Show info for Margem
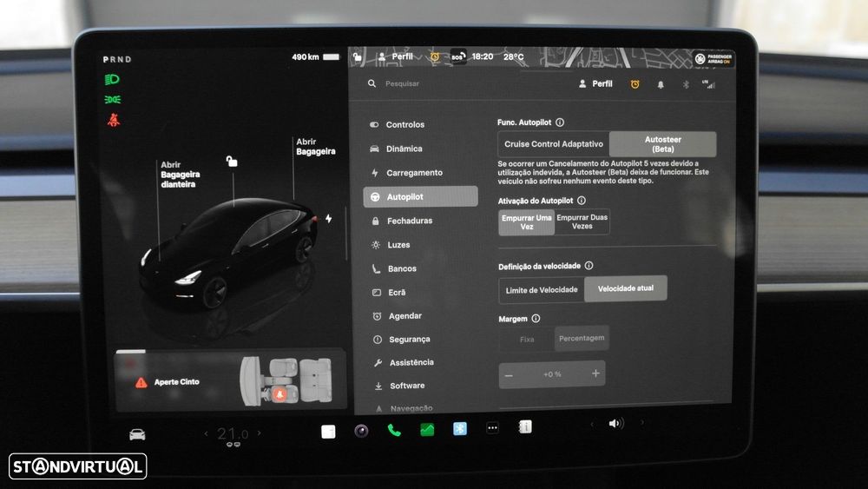Image resolution: width=868 pixels, height=489 pixels. (x=536, y=319)
